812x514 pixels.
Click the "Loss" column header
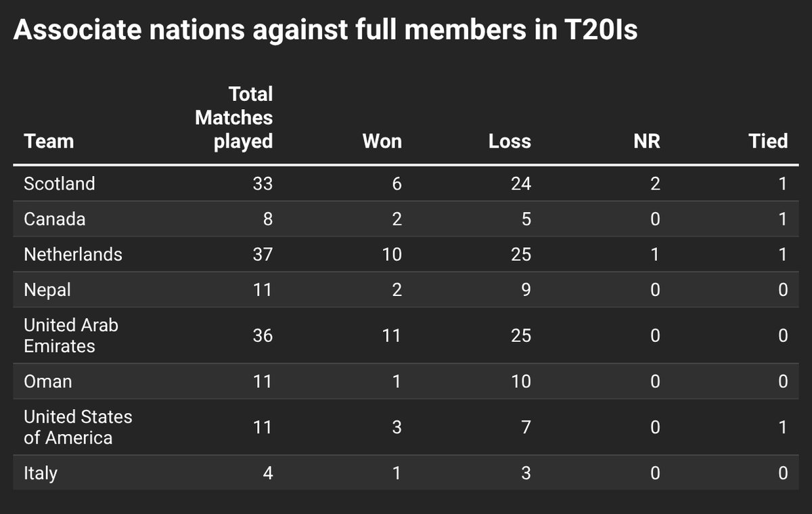pyautogui.click(x=510, y=141)
